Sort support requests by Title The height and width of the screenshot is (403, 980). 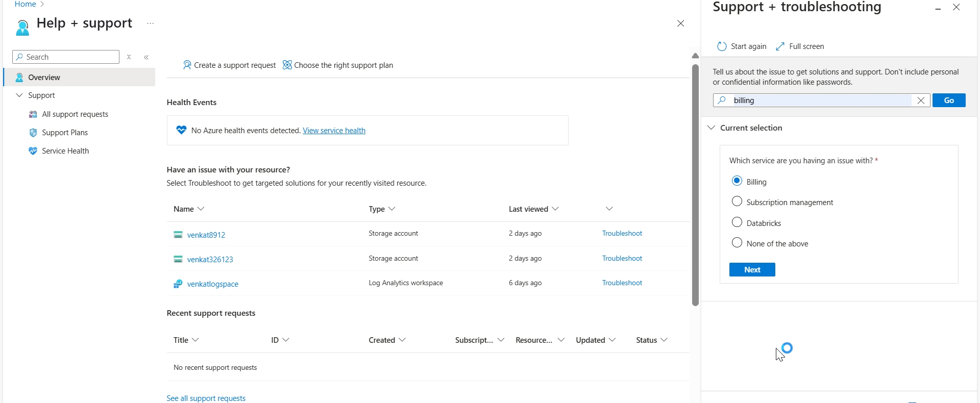[186, 340]
